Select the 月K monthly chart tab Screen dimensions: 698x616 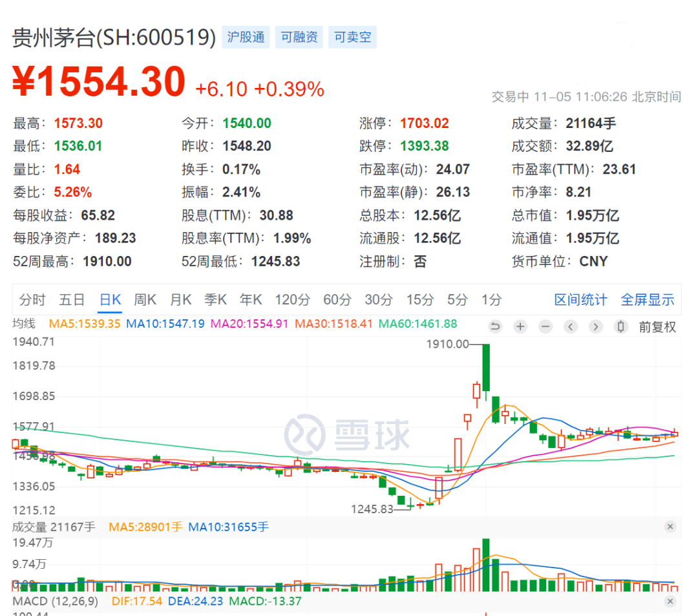click(x=180, y=300)
